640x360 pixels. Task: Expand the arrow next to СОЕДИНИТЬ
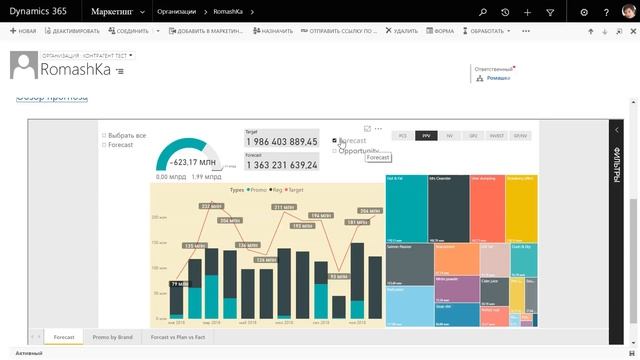click(158, 31)
